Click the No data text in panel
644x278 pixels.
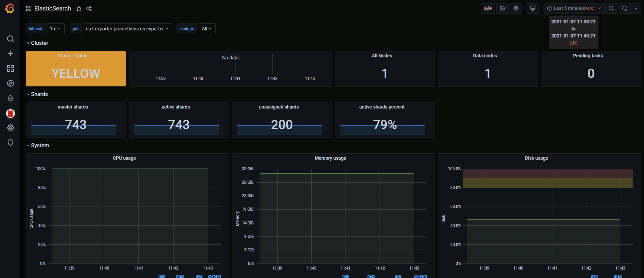click(230, 58)
